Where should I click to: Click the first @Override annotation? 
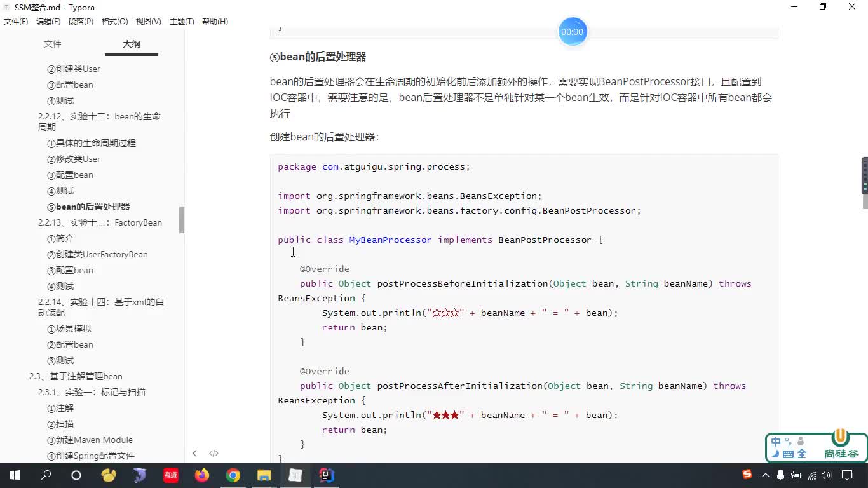click(x=325, y=269)
